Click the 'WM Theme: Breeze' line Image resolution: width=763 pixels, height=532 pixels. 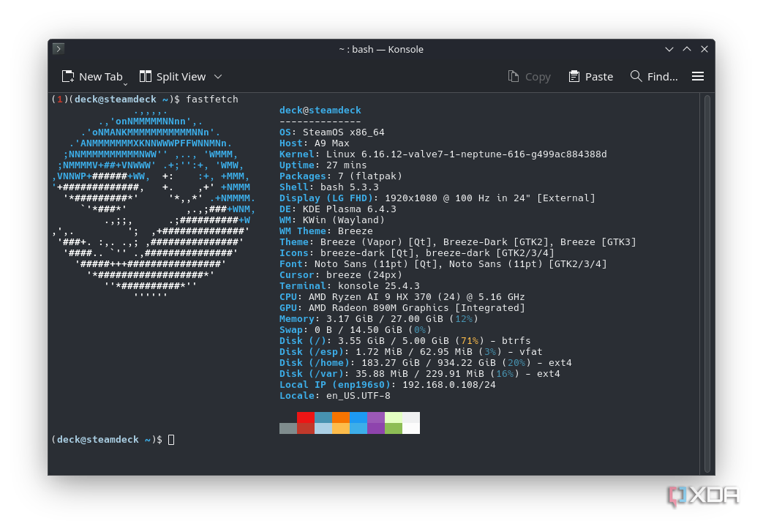point(326,231)
